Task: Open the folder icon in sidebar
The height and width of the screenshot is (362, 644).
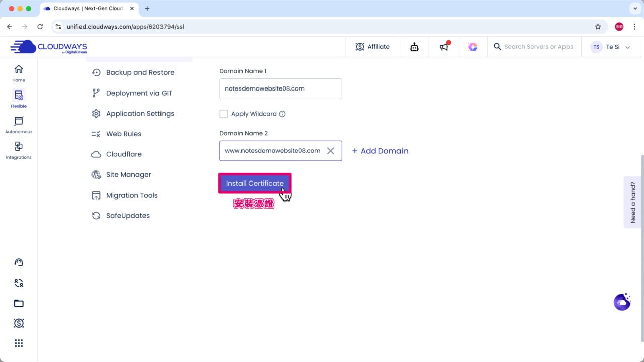Action: point(19,303)
